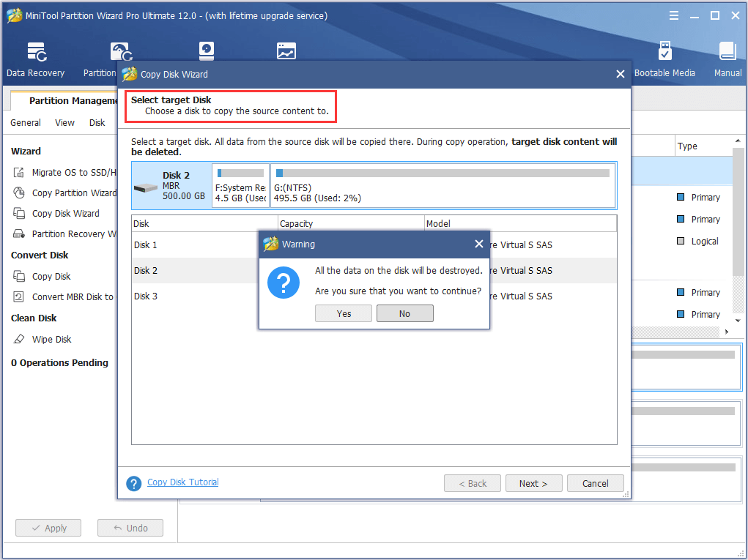Click the Copy Partition Wizard icon
The image size is (748, 560).
coord(19,193)
